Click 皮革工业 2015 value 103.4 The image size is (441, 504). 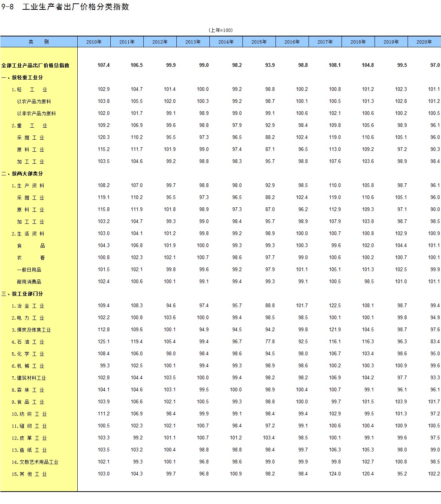click(x=269, y=438)
